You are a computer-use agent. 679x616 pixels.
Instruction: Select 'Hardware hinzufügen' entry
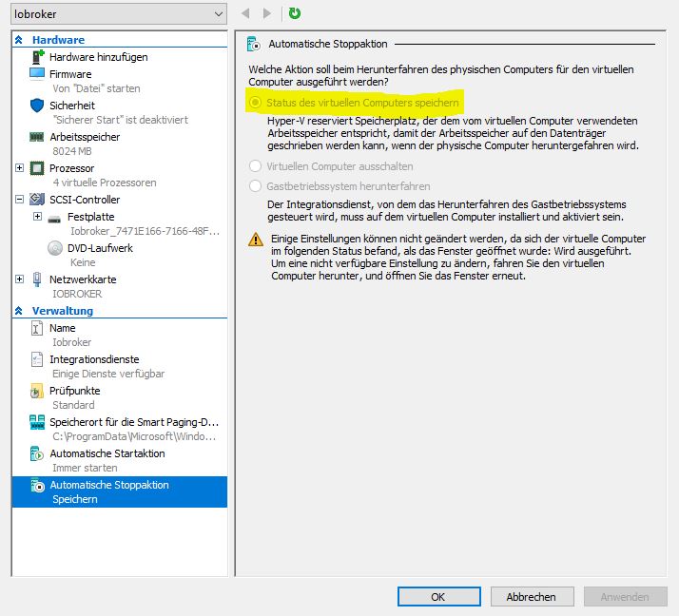coord(98,57)
